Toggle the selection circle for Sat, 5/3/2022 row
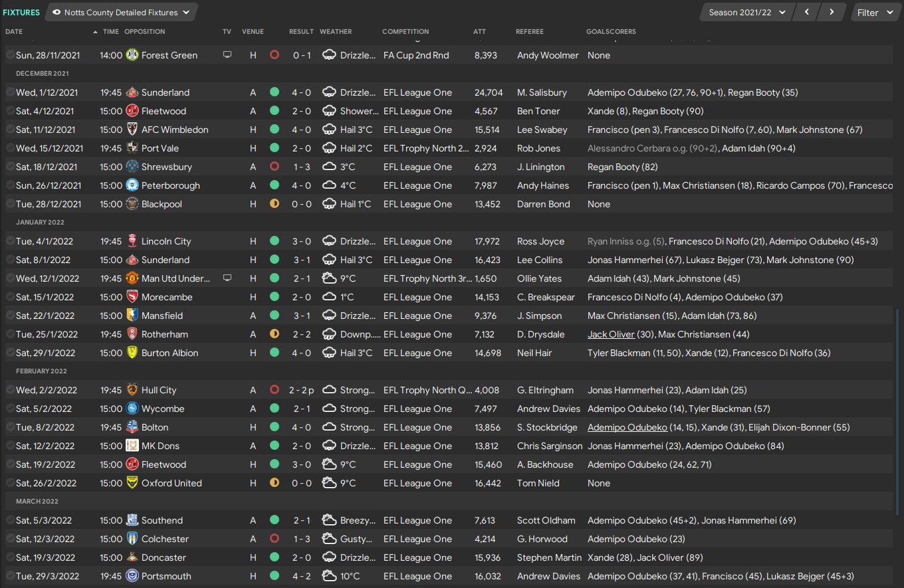The height and width of the screenshot is (588, 904). point(10,520)
